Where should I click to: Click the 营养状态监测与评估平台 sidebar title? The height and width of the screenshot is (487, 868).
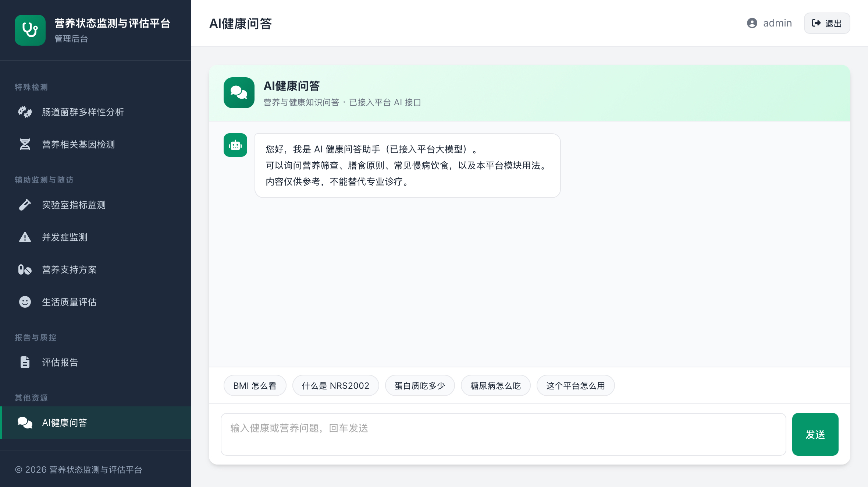tap(113, 23)
